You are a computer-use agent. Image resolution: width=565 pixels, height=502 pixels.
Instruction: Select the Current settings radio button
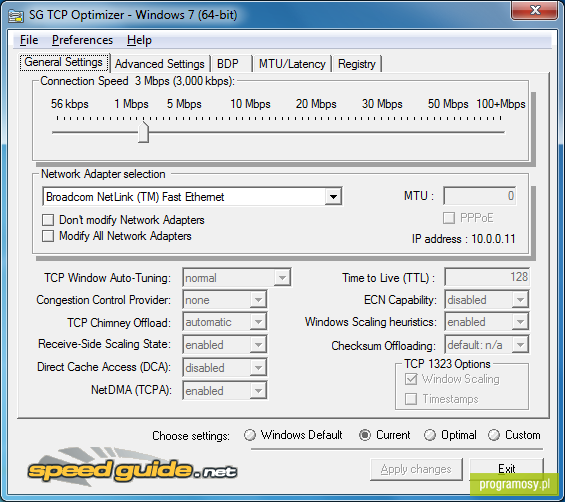click(x=365, y=435)
